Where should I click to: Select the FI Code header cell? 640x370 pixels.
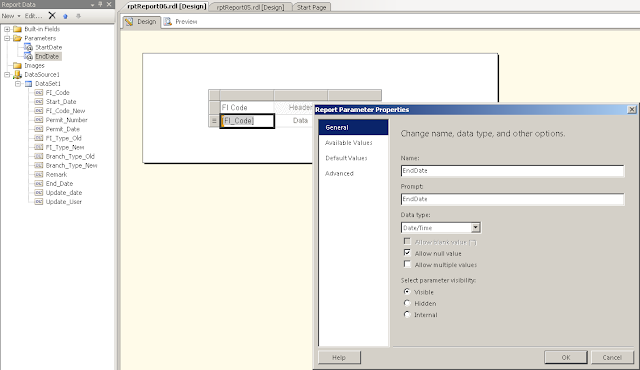[x=247, y=108]
